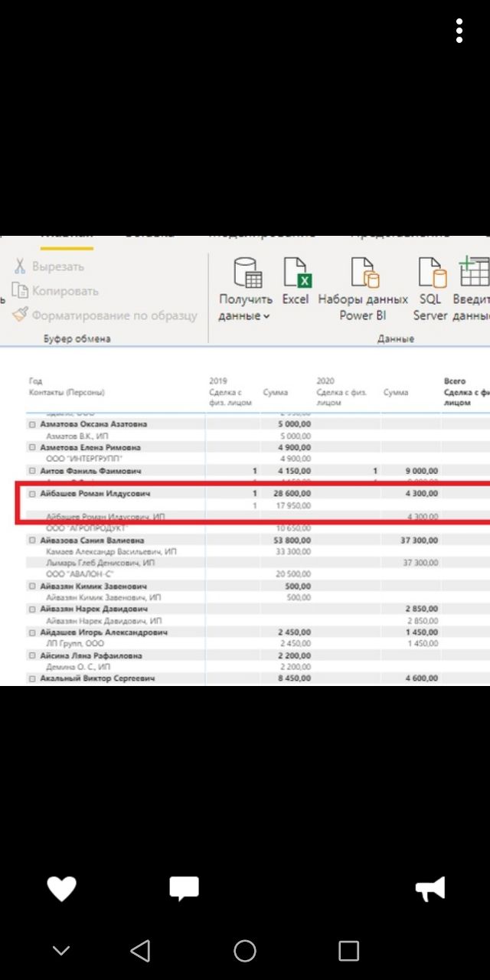Screen dimensions: 490x980
Task: Open Get Data (Получить данные) icon
Action: tap(247, 273)
